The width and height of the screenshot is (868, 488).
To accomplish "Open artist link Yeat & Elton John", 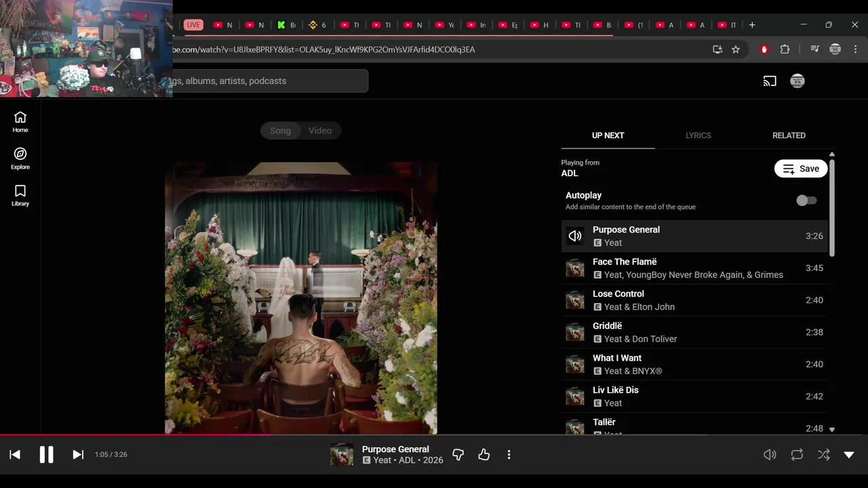I will [639, 307].
